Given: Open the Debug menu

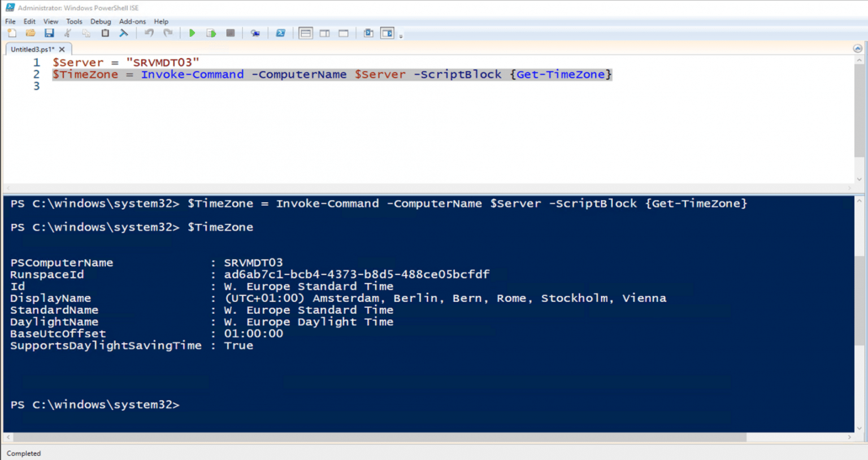Looking at the screenshot, I should tap(101, 21).
